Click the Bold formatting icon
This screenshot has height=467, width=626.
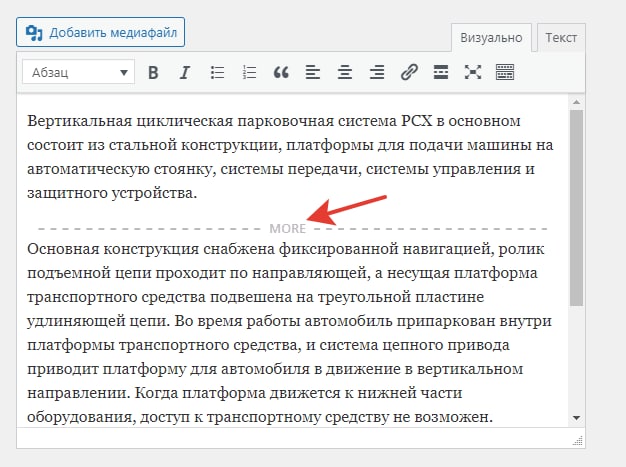153,73
